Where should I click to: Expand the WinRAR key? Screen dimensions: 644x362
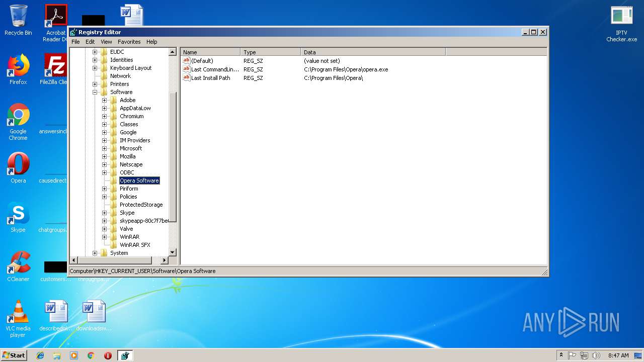[104, 237]
